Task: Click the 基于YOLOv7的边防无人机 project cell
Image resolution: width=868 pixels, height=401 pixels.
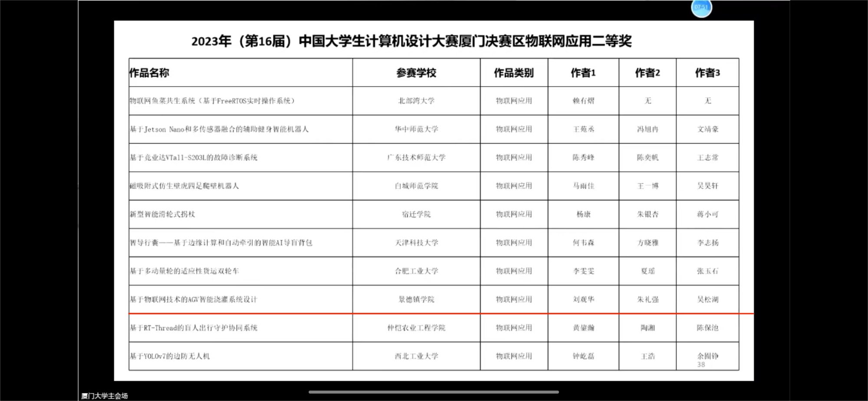Action: pos(170,356)
